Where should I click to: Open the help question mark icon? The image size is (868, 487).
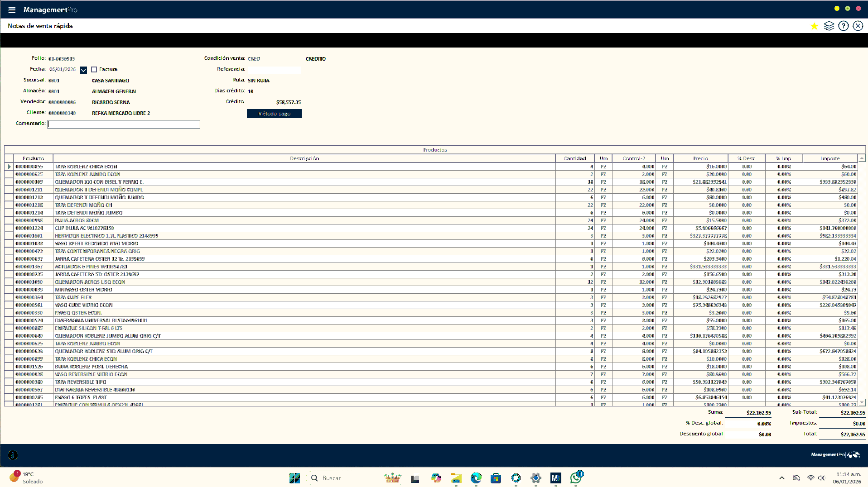(x=843, y=26)
